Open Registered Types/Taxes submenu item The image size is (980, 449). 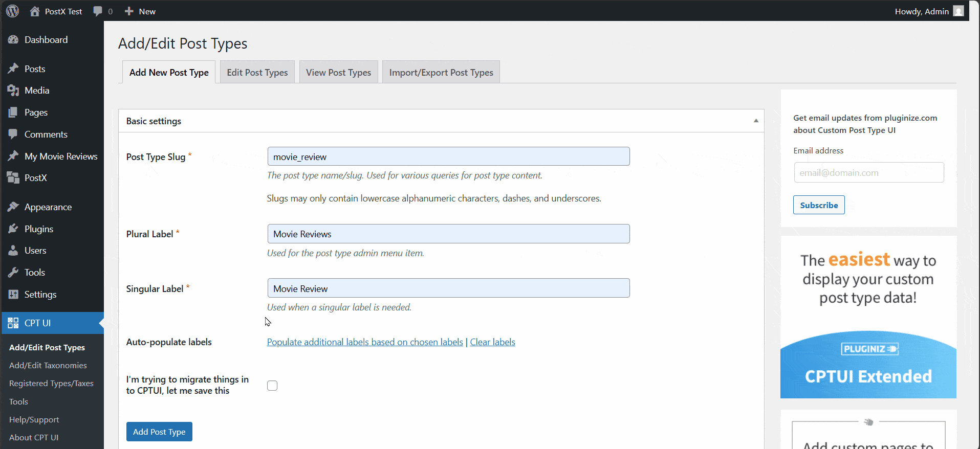(x=51, y=384)
